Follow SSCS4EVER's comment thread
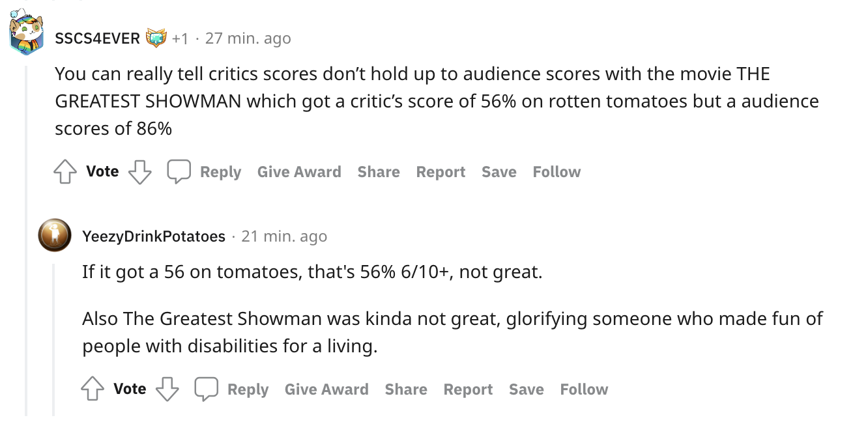 click(557, 172)
